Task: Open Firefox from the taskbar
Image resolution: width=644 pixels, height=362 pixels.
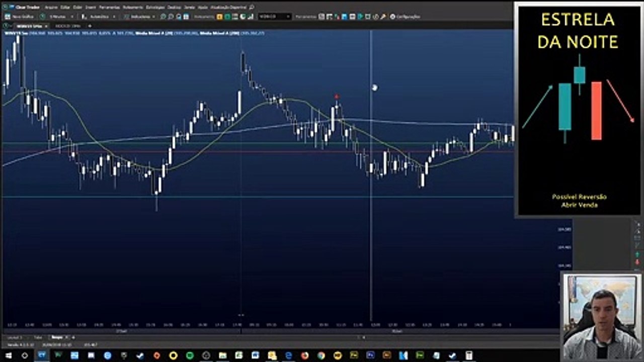Action: [305, 355]
